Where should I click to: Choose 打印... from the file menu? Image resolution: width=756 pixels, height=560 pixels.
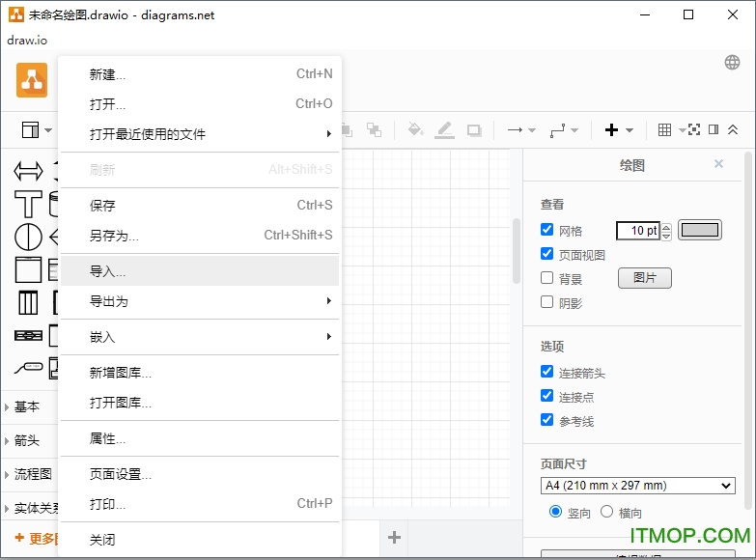point(200,504)
